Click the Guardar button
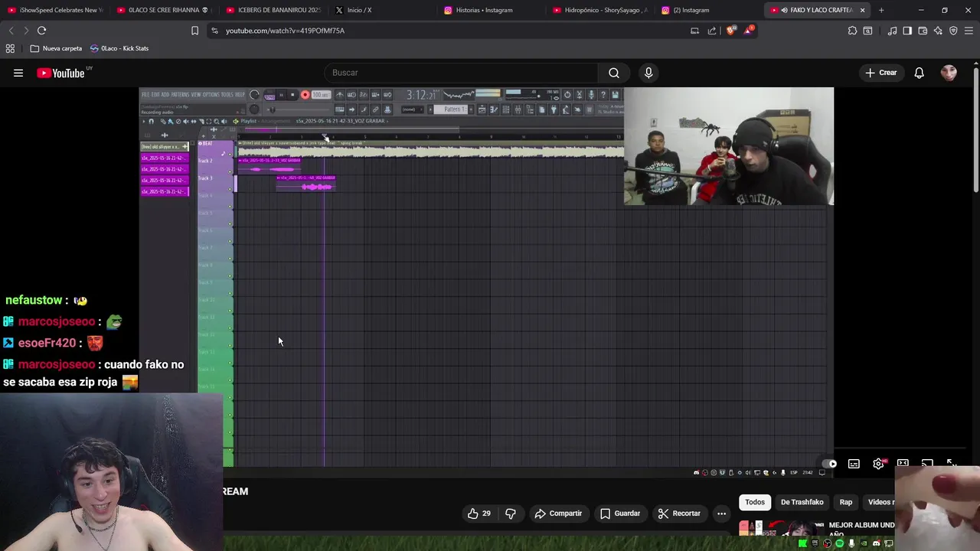 (x=620, y=514)
